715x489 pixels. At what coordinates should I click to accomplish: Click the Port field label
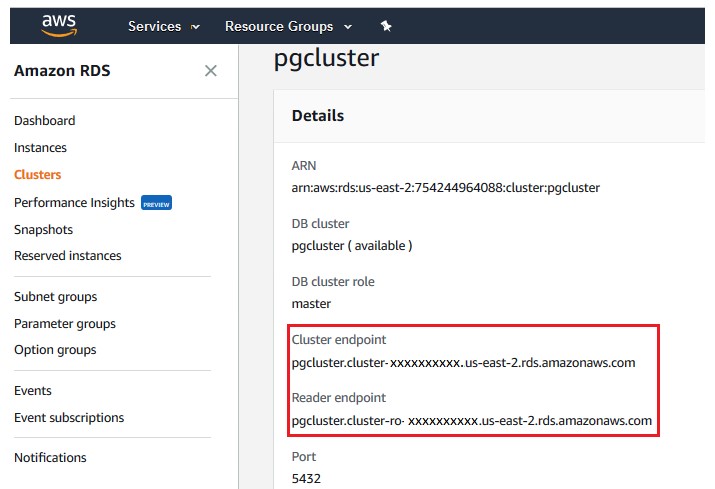(x=304, y=457)
